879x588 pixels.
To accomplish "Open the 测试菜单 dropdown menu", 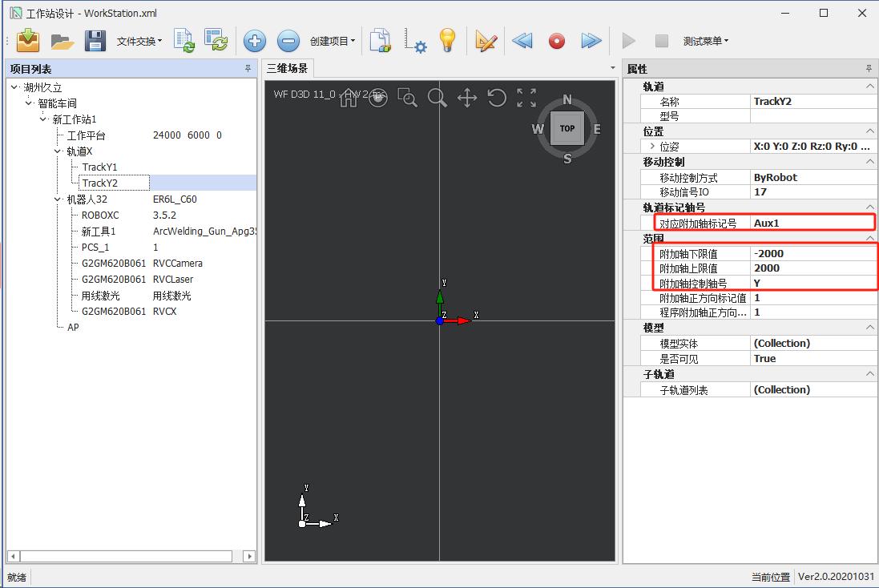I will point(705,41).
